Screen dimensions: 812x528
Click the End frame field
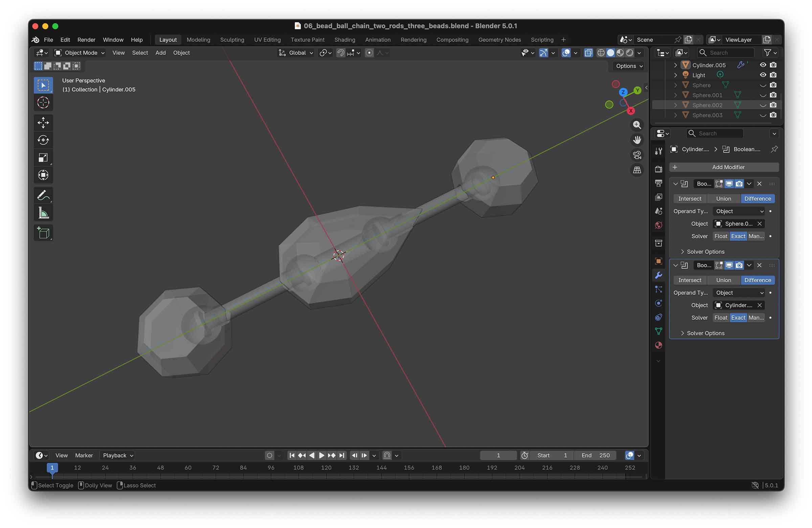coord(595,455)
